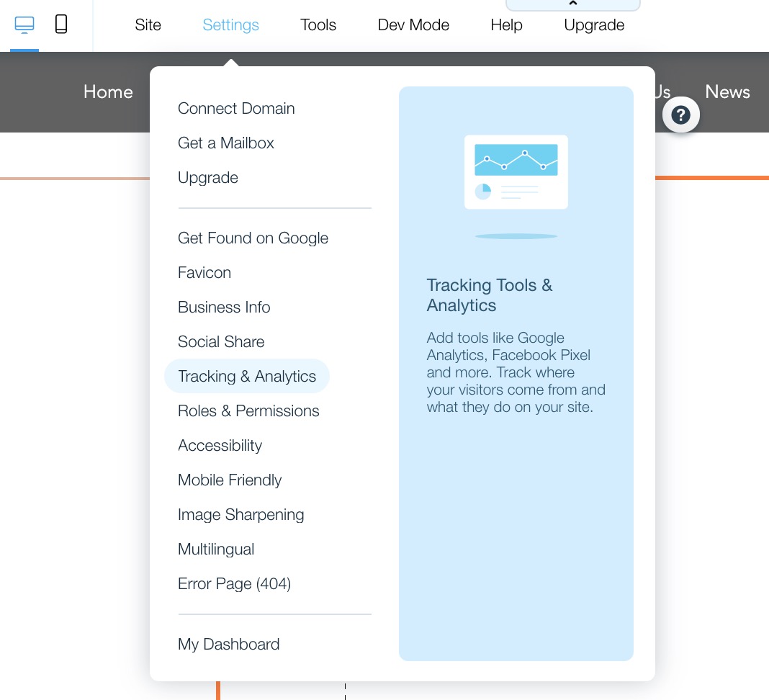The width and height of the screenshot is (769, 700).
Task: Select Connect Domain from Settings menu
Action: pyautogui.click(x=236, y=109)
